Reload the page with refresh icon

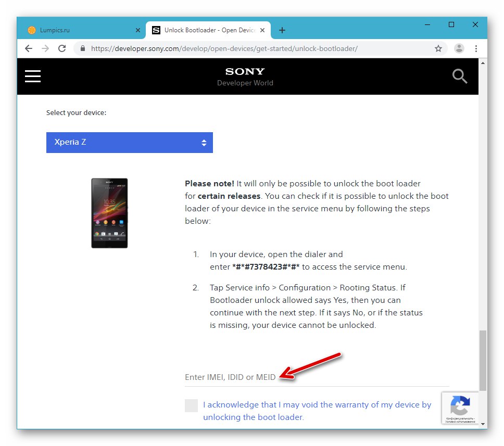[62, 48]
